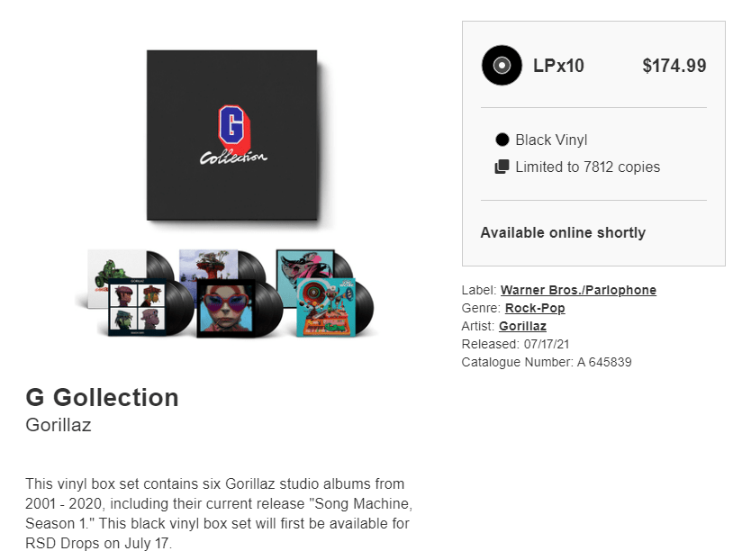The height and width of the screenshot is (560, 742).
Task: Open the Warner Bros./Parlophone label link
Action: tap(578, 290)
